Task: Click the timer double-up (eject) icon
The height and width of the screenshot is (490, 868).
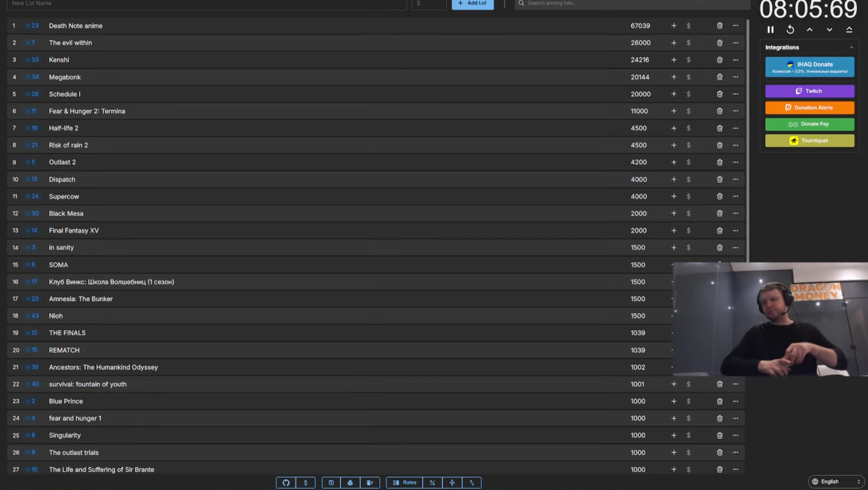Action: [x=849, y=30]
